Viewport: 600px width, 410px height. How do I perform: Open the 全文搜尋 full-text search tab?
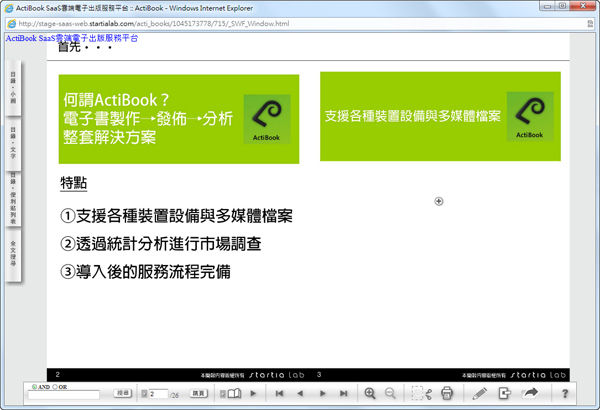click(13, 254)
